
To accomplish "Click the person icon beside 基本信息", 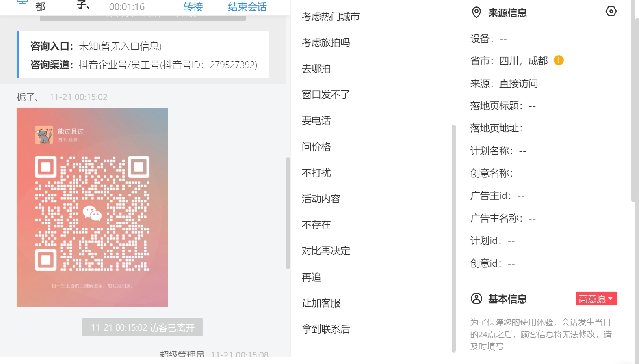I will [477, 299].
